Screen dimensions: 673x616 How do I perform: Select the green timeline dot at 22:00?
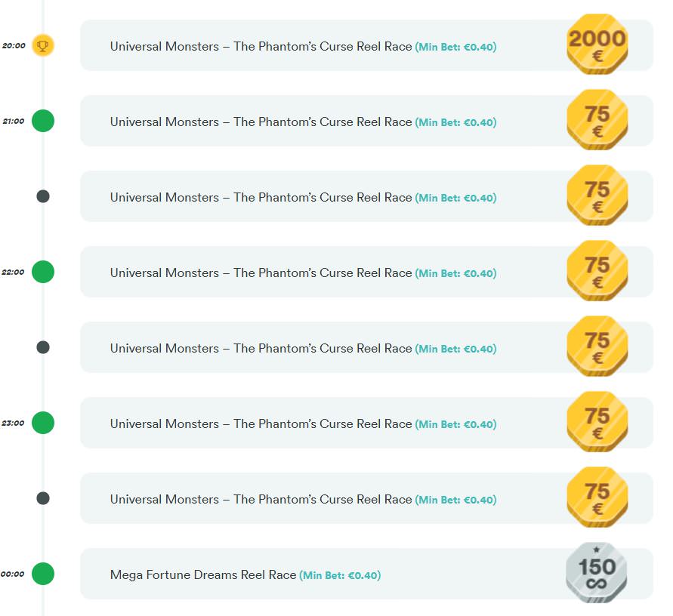pyautogui.click(x=43, y=272)
